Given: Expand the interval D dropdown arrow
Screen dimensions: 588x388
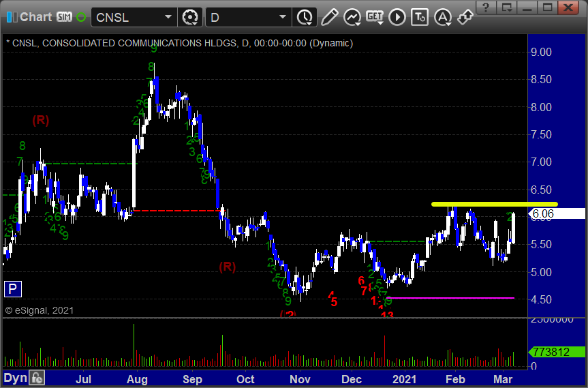Looking at the screenshot, I should click(x=283, y=17).
